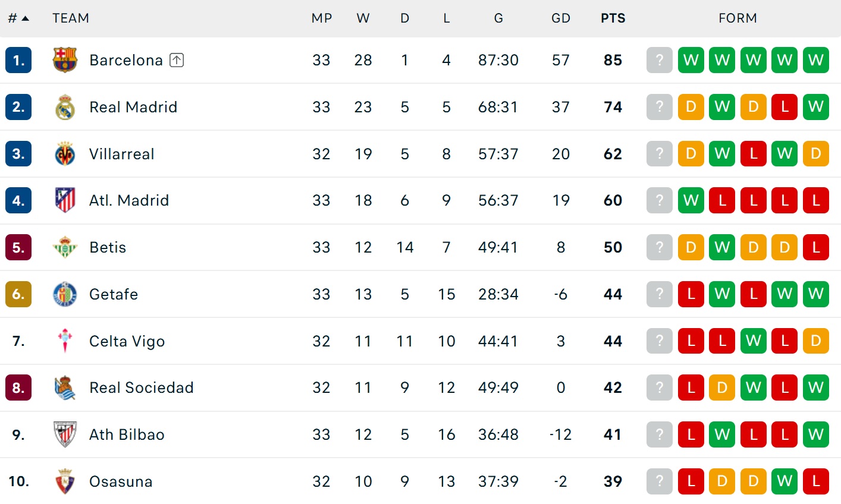Click the promotion arrow icon beside Barcelona

click(x=177, y=60)
